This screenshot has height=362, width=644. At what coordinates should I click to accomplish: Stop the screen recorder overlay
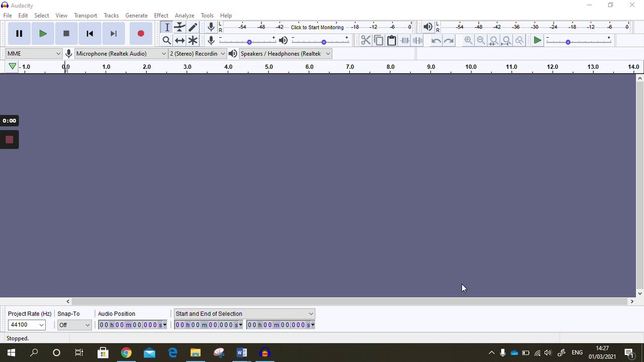pos(9,140)
